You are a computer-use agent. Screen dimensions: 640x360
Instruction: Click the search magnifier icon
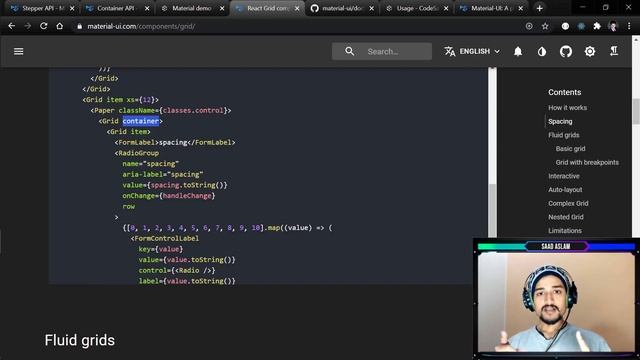click(x=349, y=51)
